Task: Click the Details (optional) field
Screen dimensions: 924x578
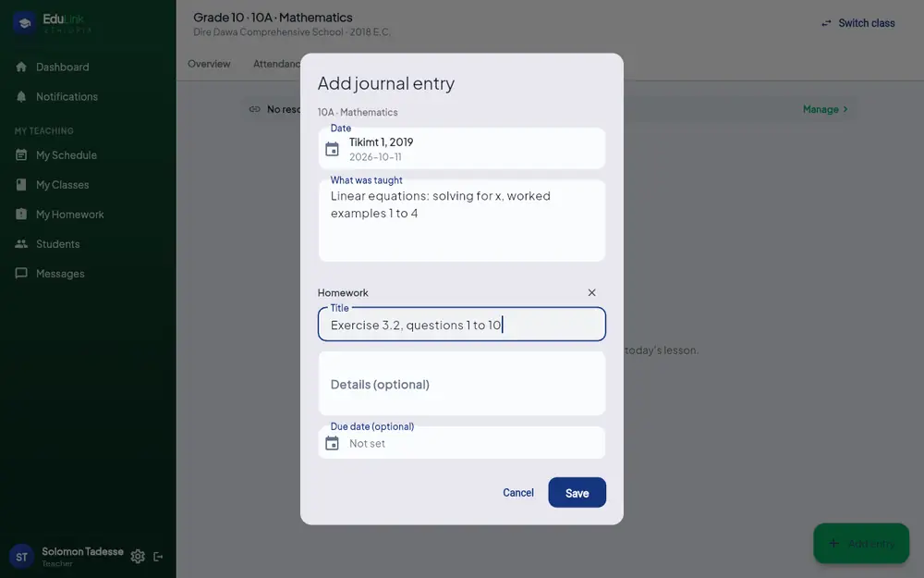Action: click(x=462, y=384)
